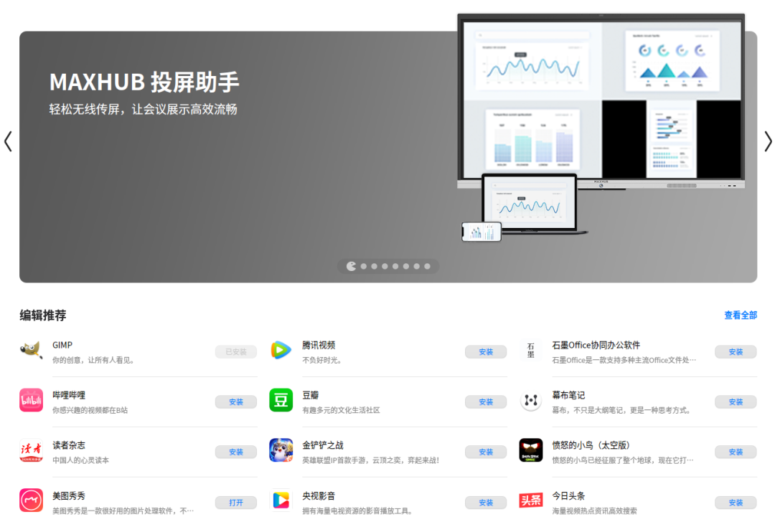
Task: Open the 幕布笔记 app icon
Action: click(x=531, y=400)
